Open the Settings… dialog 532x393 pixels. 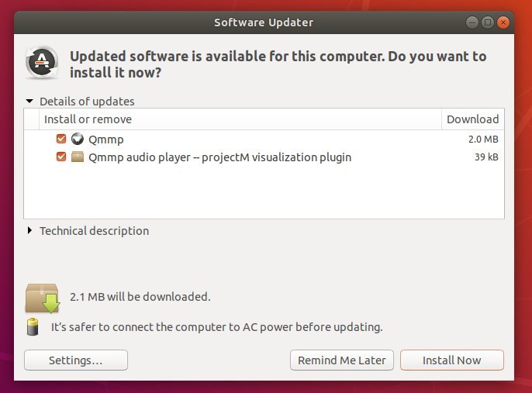(x=76, y=360)
